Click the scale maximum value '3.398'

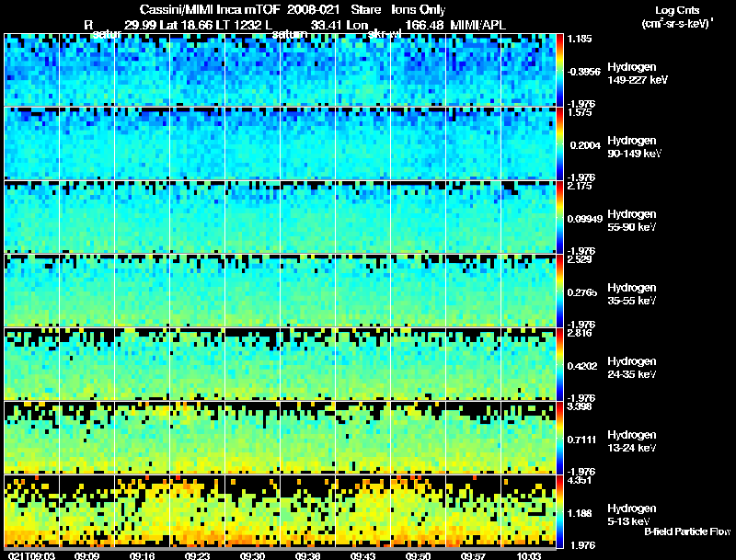(x=580, y=406)
